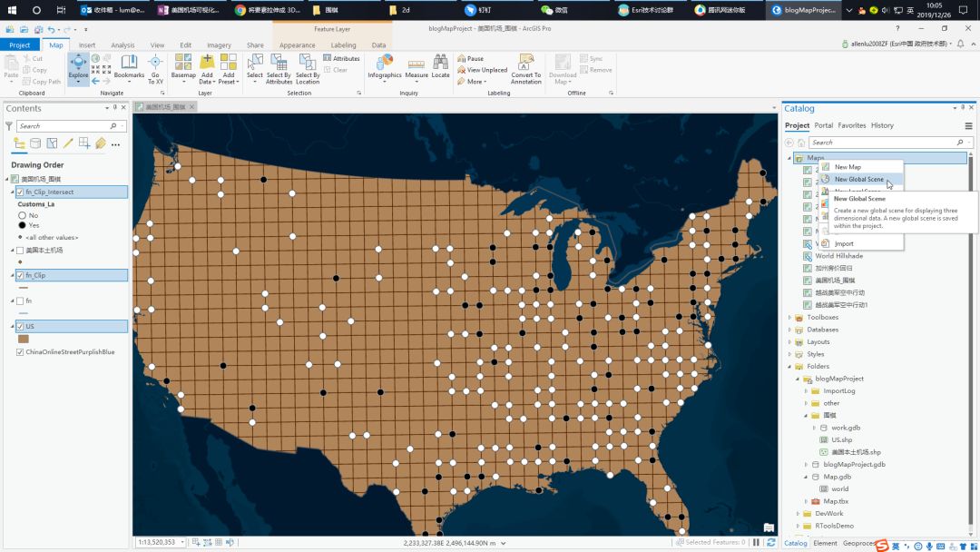Click the Pause labeling button

pyautogui.click(x=471, y=58)
